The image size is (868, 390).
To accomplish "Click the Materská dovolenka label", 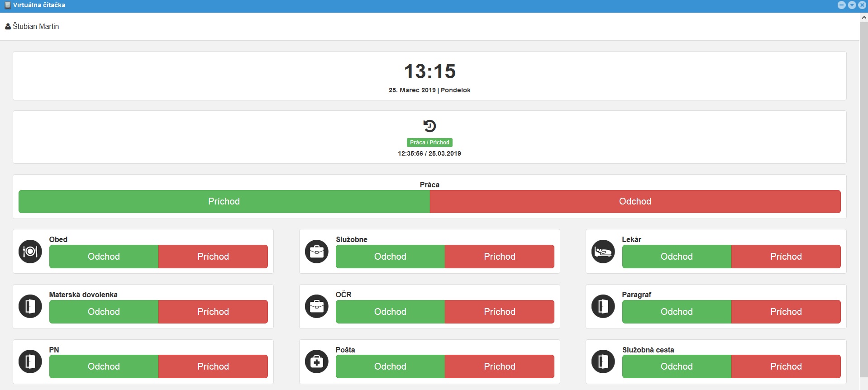I will (83, 295).
